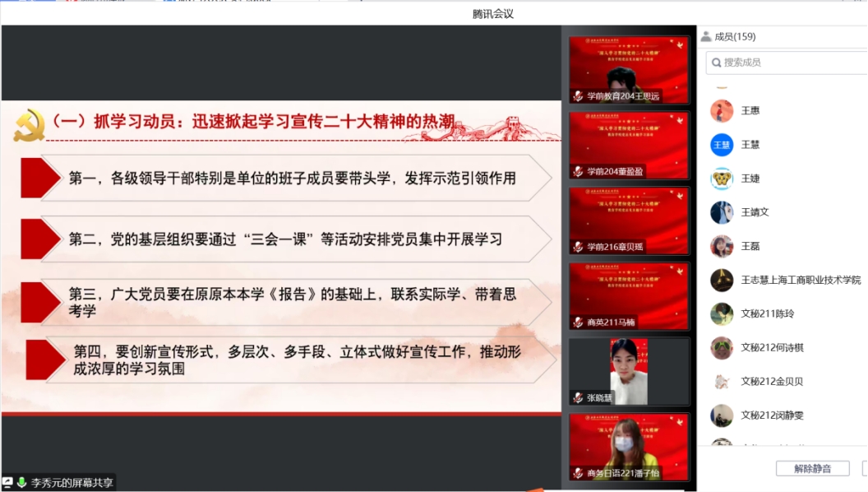Image resolution: width=868 pixels, height=492 pixels.
Task: Select the 学前204董盈盈 video thumbnail
Action: (629, 144)
